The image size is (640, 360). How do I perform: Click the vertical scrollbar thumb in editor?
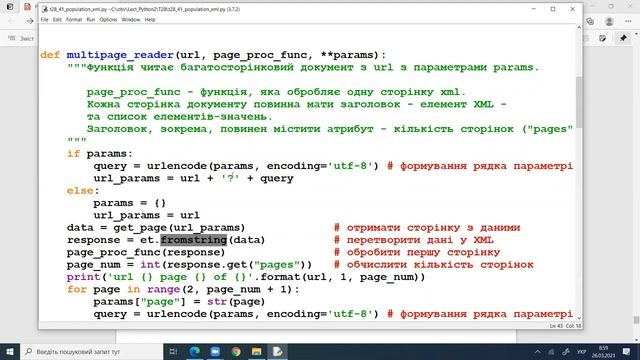coord(579,102)
